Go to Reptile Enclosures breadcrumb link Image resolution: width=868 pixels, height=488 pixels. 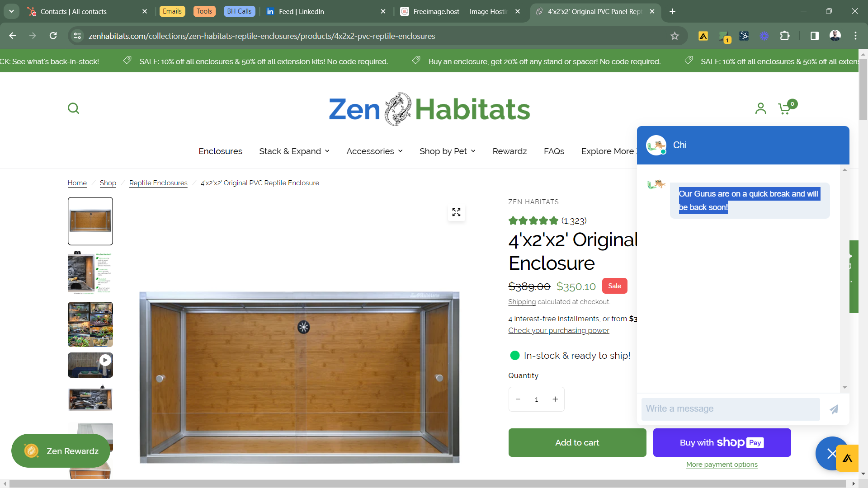tap(158, 183)
